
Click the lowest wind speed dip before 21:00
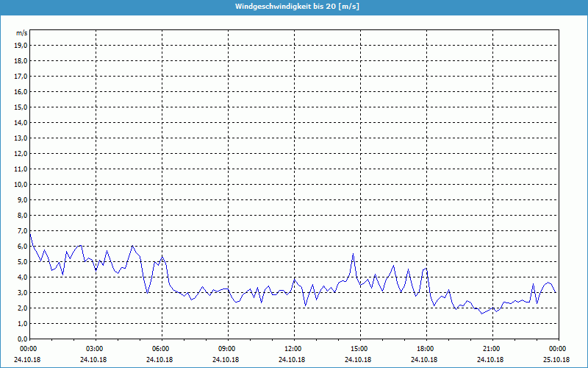tap(481, 314)
